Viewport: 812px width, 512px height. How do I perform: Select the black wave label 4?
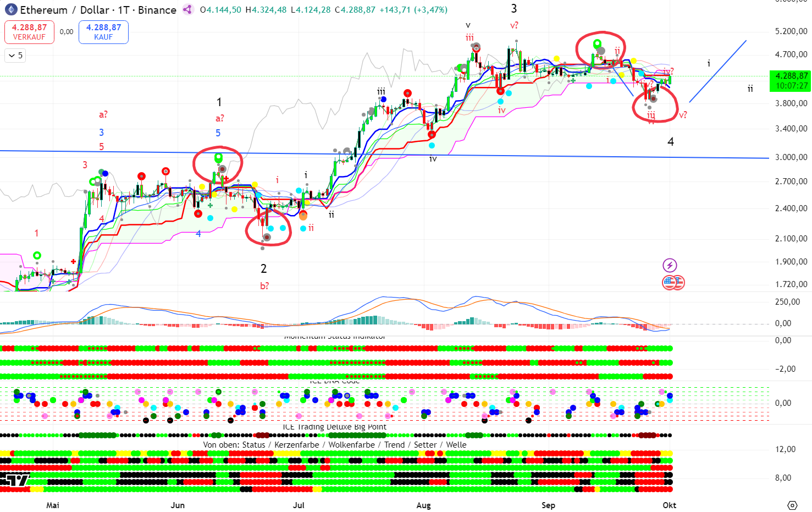670,142
